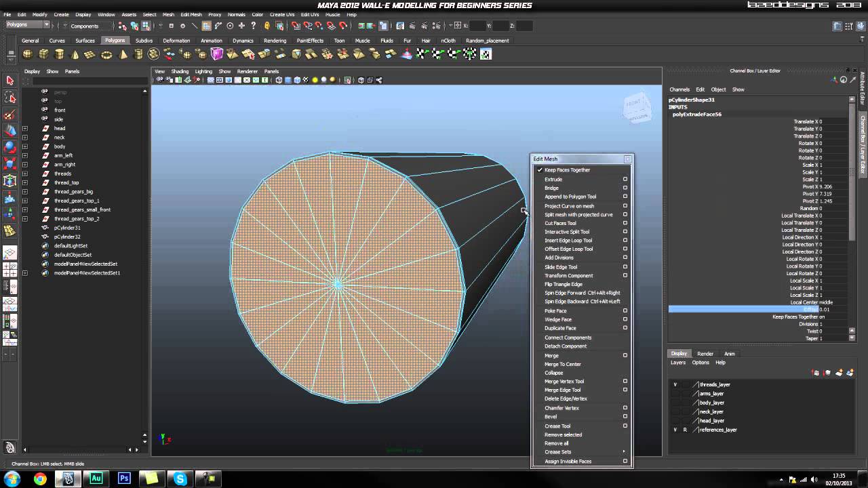Activate the Rotate tool in toolbox
The image size is (868, 488).
tap(9, 147)
